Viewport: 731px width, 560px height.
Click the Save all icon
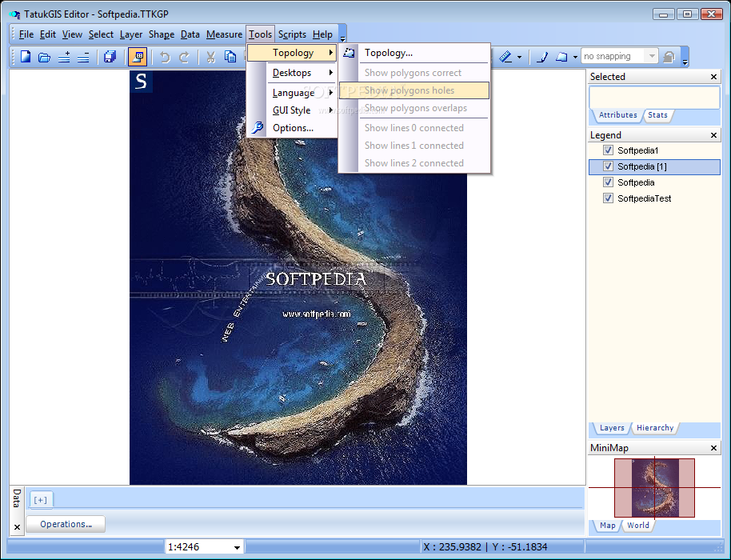click(110, 57)
